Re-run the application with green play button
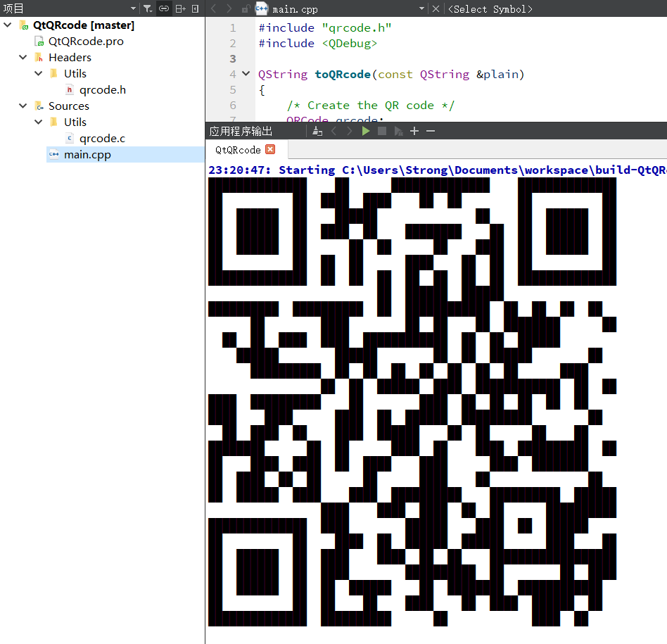 [366, 131]
